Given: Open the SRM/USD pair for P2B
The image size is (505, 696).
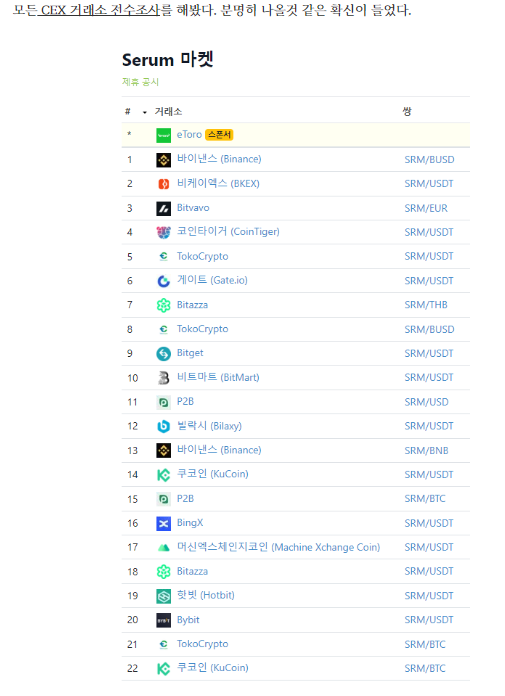Looking at the screenshot, I should [x=426, y=402].
